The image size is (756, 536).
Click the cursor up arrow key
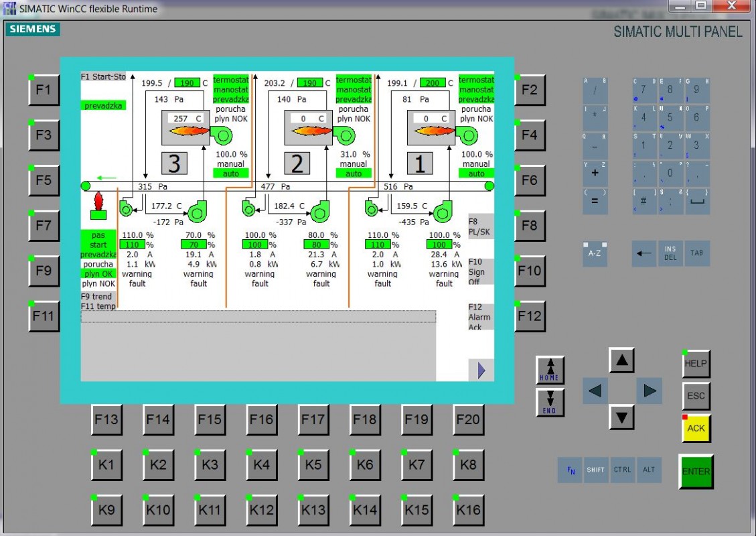[x=621, y=360]
